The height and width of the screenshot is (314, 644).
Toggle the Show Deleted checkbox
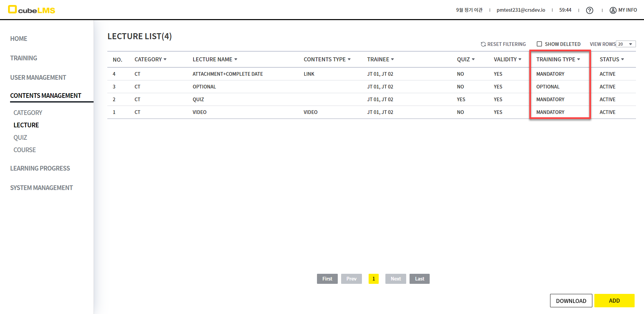pyautogui.click(x=539, y=44)
